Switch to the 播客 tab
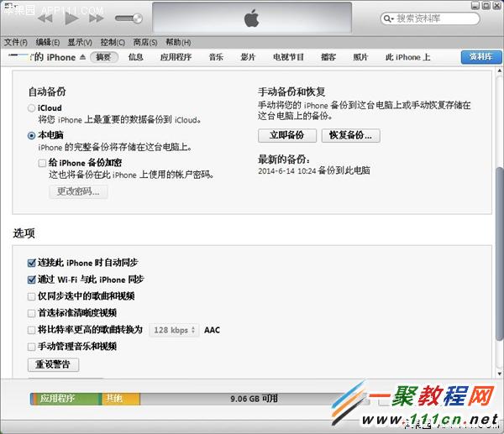This screenshot has height=434, width=504. (x=328, y=57)
